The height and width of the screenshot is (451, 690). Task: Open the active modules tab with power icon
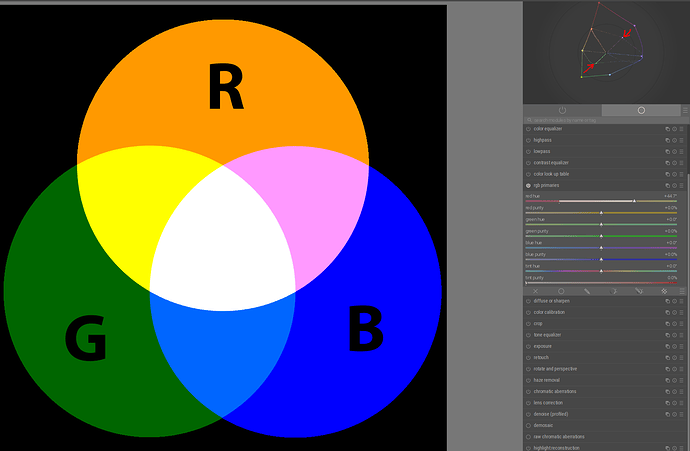tap(562, 110)
